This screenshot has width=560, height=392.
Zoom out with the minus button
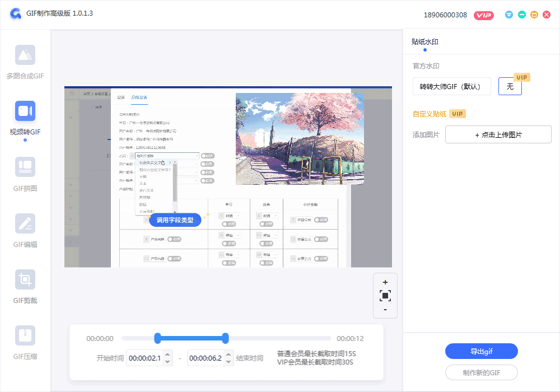(x=385, y=310)
